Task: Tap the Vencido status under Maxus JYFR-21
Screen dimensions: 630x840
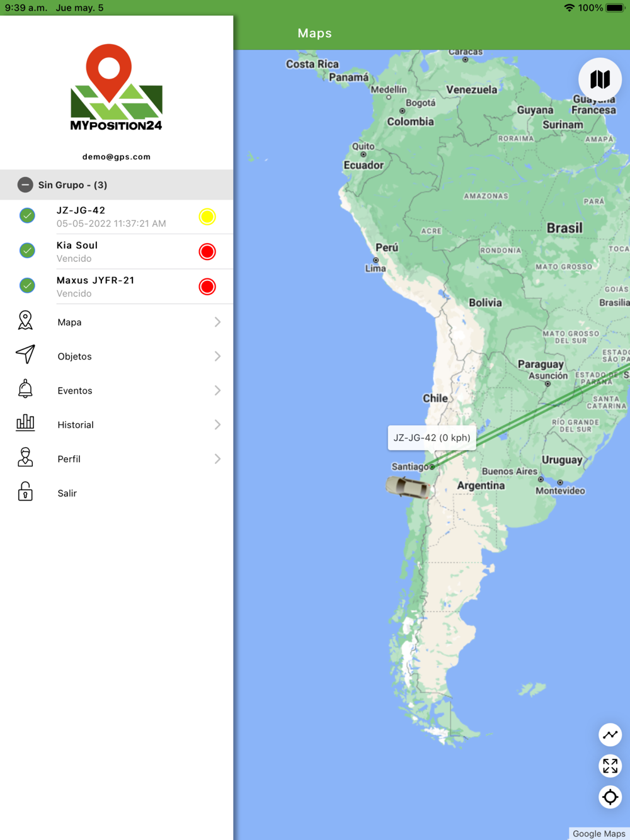Action: click(x=74, y=293)
